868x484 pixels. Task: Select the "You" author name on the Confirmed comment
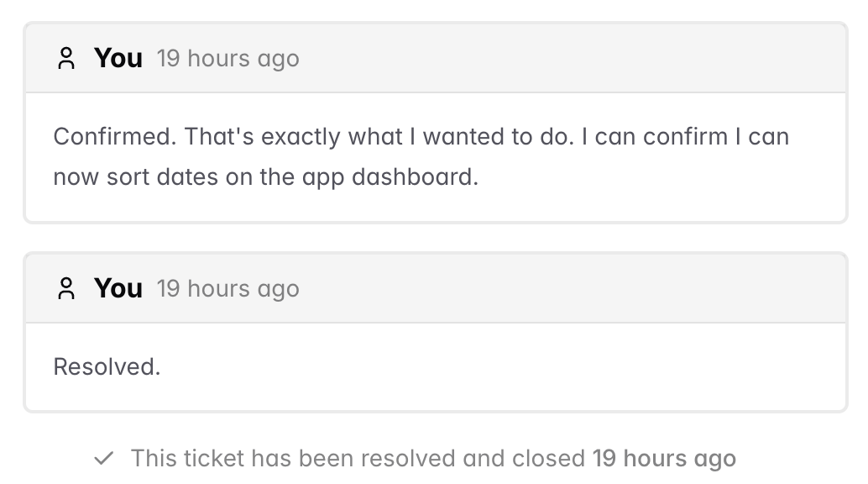pos(118,59)
